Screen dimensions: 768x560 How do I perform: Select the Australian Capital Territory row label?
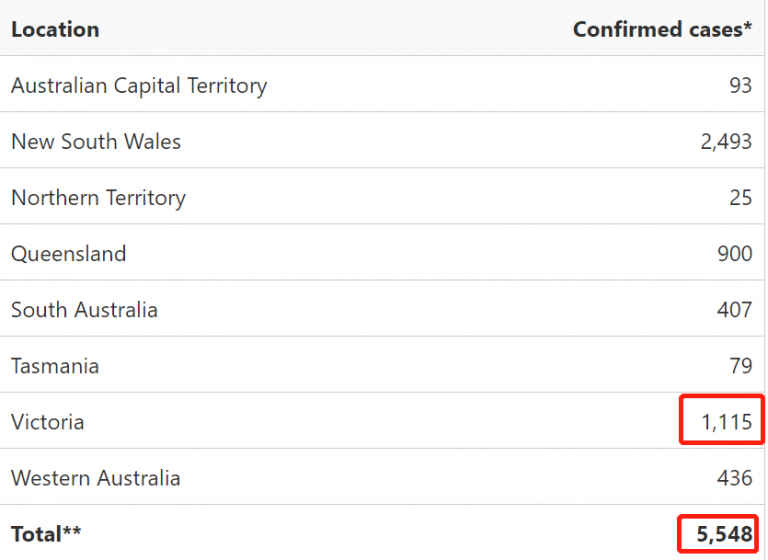139,86
